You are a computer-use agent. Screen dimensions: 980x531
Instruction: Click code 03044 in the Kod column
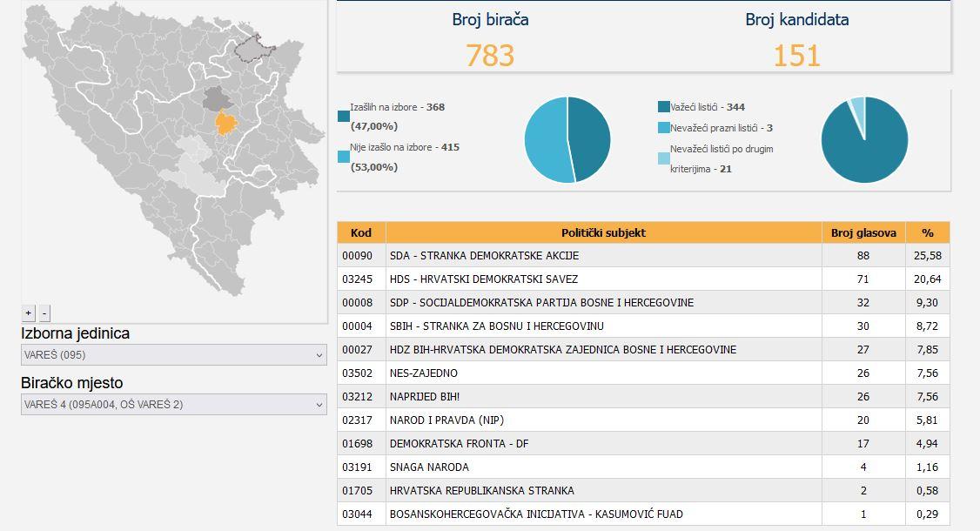357,514
